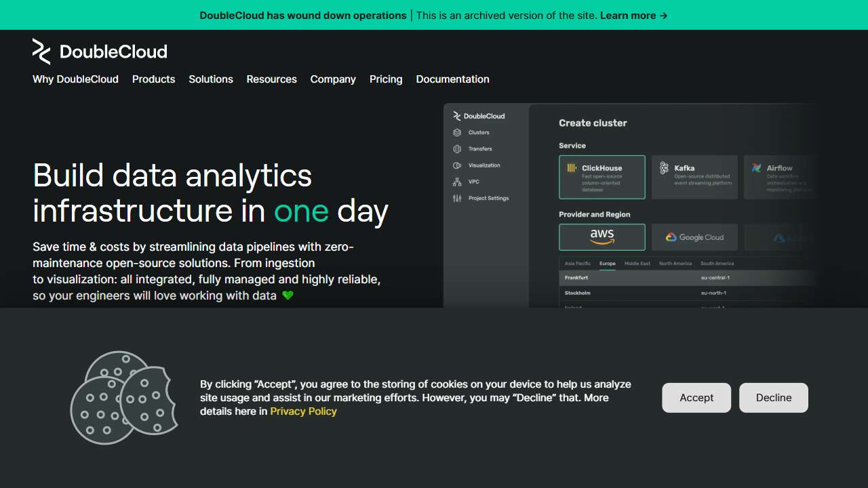This screenshot has width=868, height=488.
Task: Switch to the Asia Pacific region tab
Action: (x=578, y=264)
